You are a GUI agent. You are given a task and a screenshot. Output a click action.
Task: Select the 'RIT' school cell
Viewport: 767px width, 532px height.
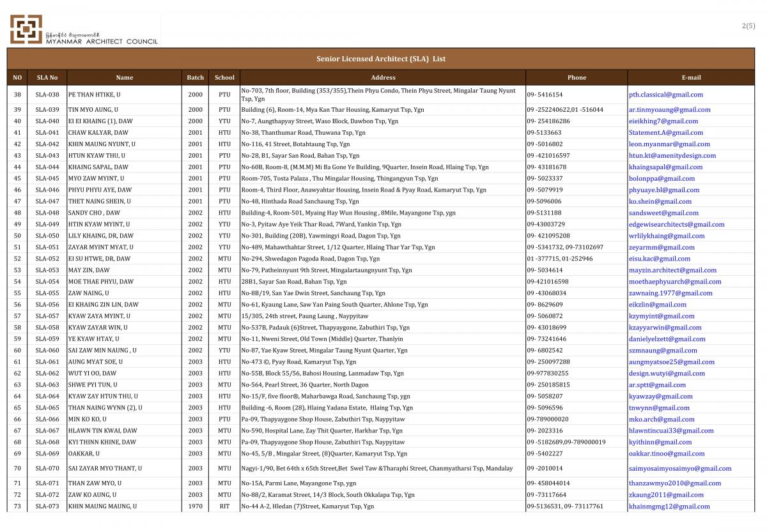click(x=224, y=506)
